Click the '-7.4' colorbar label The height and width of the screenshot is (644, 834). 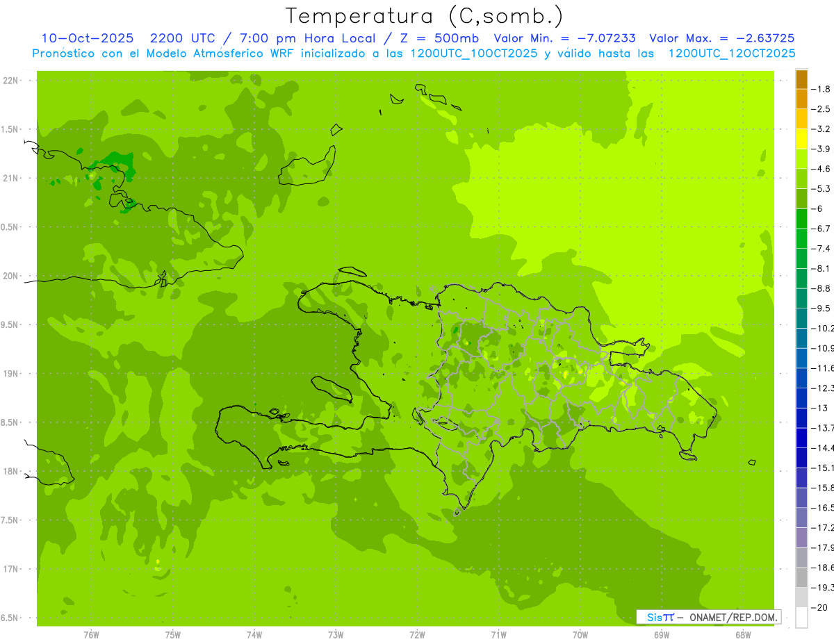(x=821, y=249)
